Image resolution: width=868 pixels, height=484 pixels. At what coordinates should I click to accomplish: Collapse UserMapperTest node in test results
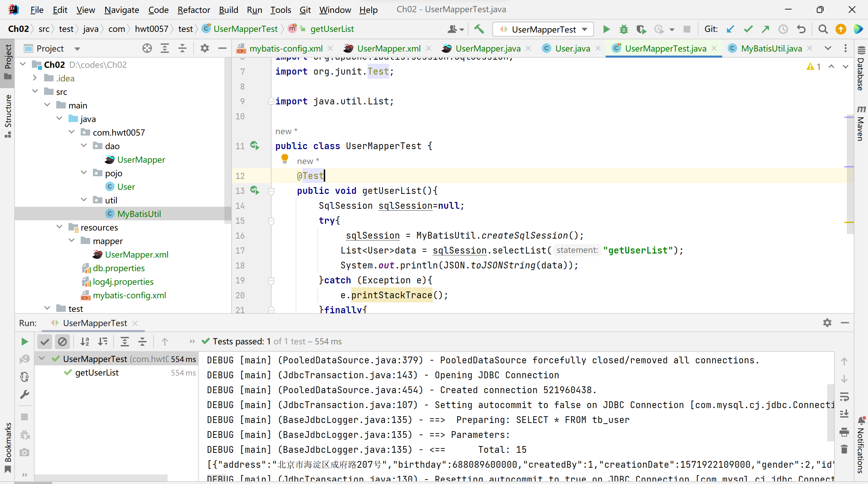[42, 359]
